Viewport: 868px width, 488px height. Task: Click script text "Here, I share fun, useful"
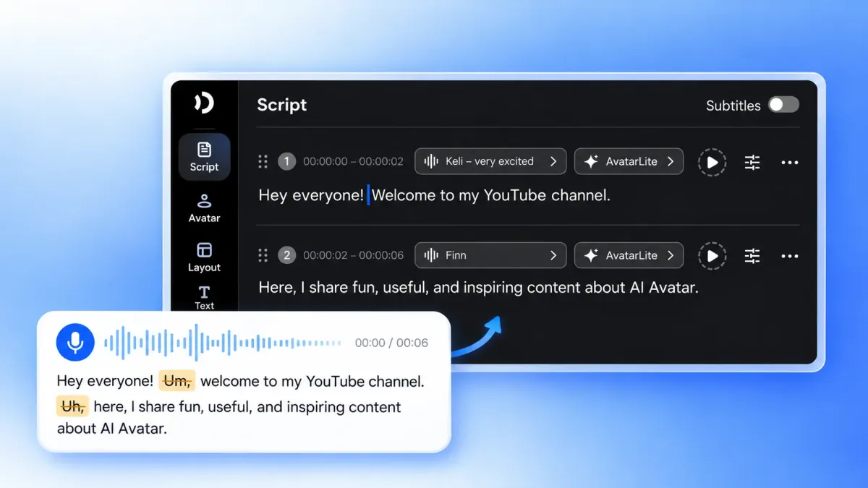tap(344, 288)
